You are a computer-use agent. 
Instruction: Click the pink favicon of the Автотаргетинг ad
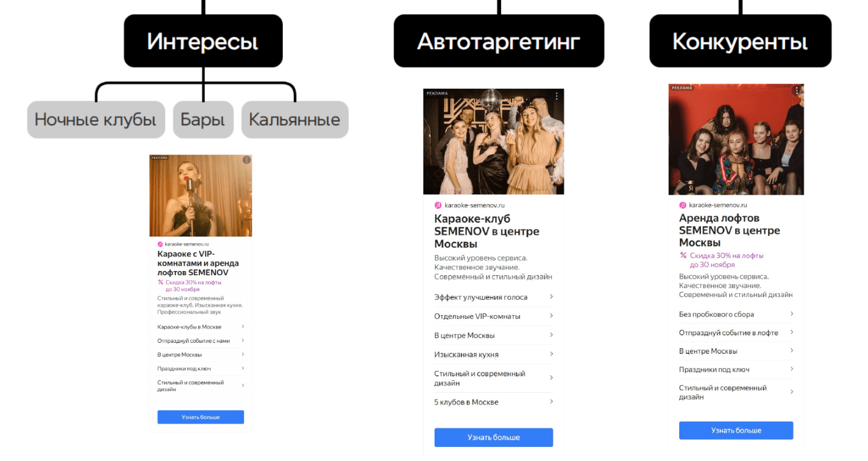[438, 205]
